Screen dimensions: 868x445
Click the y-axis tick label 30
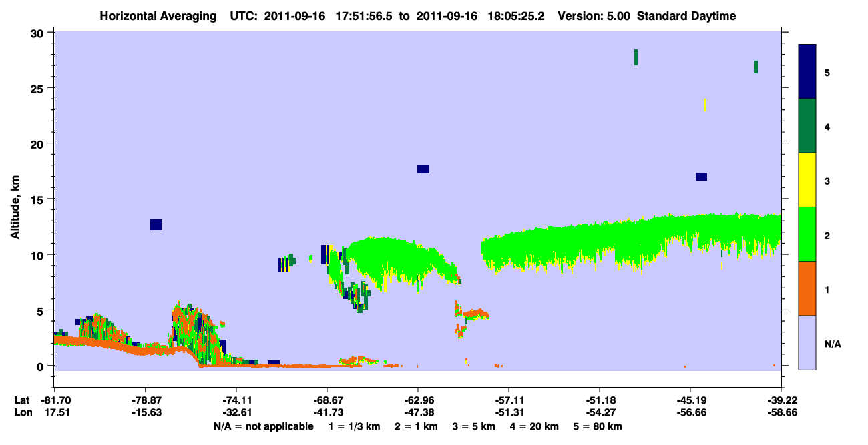(x=39, y=33)
